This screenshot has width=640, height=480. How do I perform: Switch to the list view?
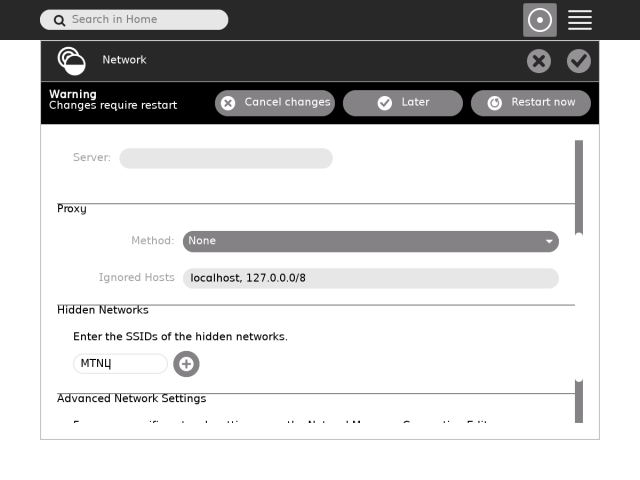[x=580, y=20]
